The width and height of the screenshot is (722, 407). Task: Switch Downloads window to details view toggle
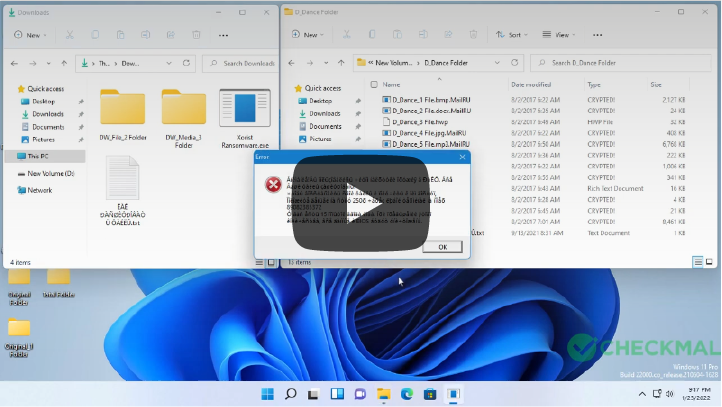click(259, 262)
